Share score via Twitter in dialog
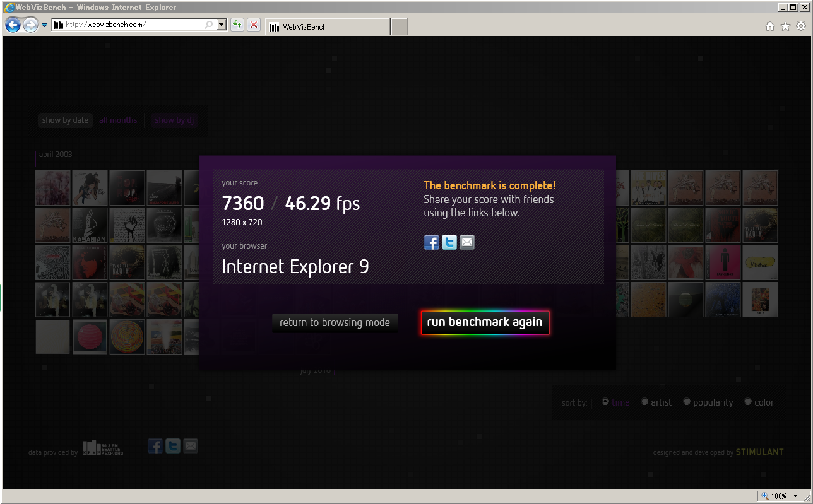Screen dimensions: 813x504 tap(449, 242)
